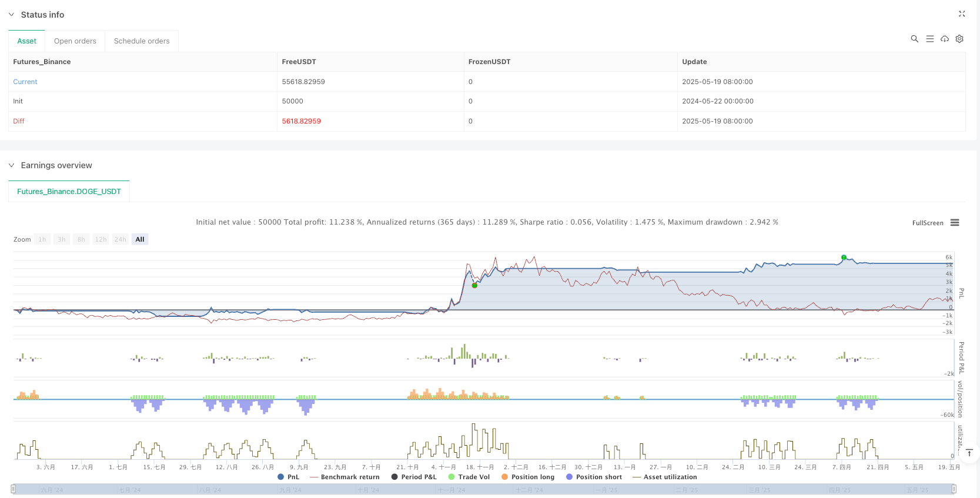Click the cloud download icon

[x=945, y=39]
